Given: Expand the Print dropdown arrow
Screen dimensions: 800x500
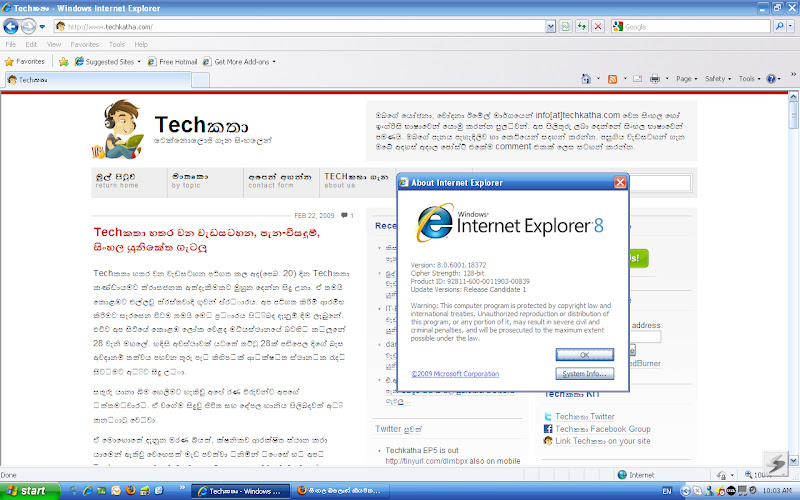Looking at the screenshot, I should [667, 79].
